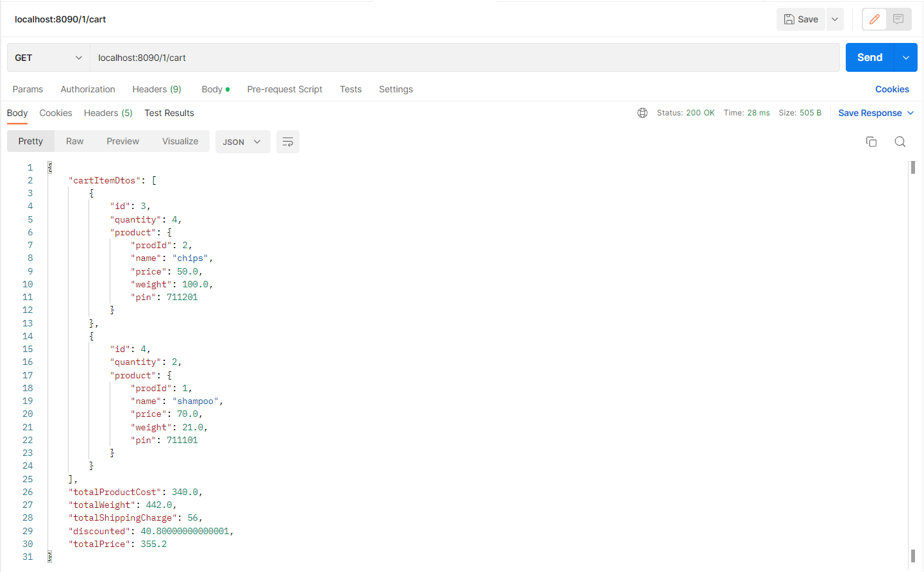
Task: Open the Save button dropdown arrow
Action: pyautogui.click(x=835, y=19)
